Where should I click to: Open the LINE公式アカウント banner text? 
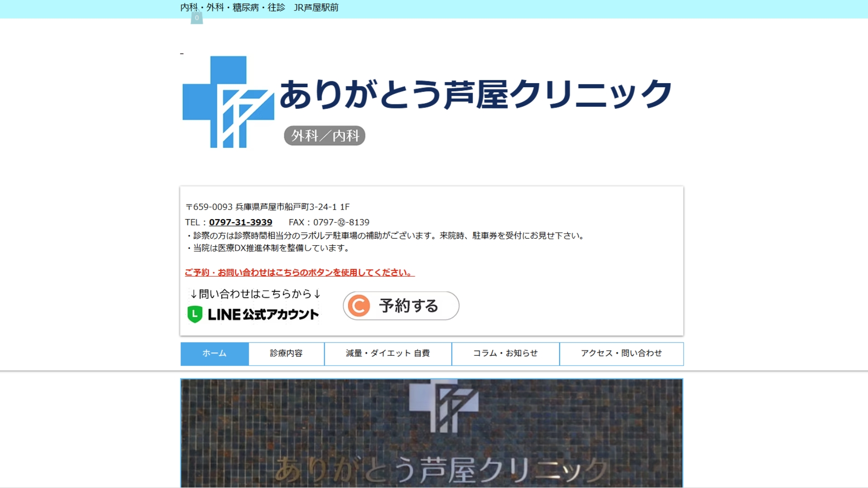(x=263, y=314)
